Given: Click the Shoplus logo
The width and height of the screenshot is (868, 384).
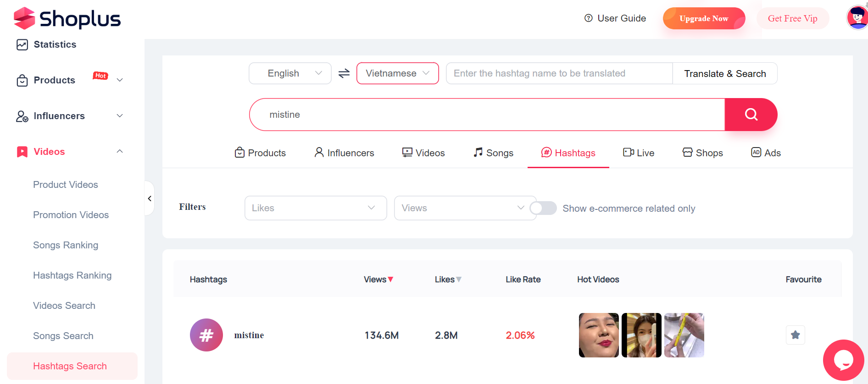Looking at the screenshot, I should click(67, 18).
